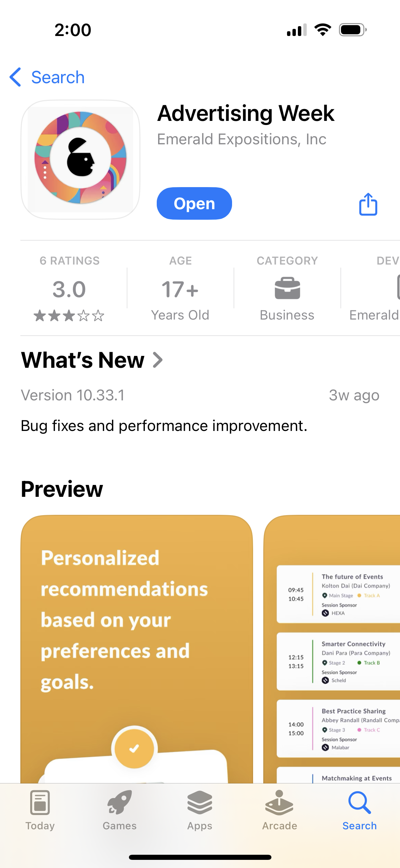Tap the 17+ age rating info
This screenshot has width=400, height=868.
[x=180, y=289]
